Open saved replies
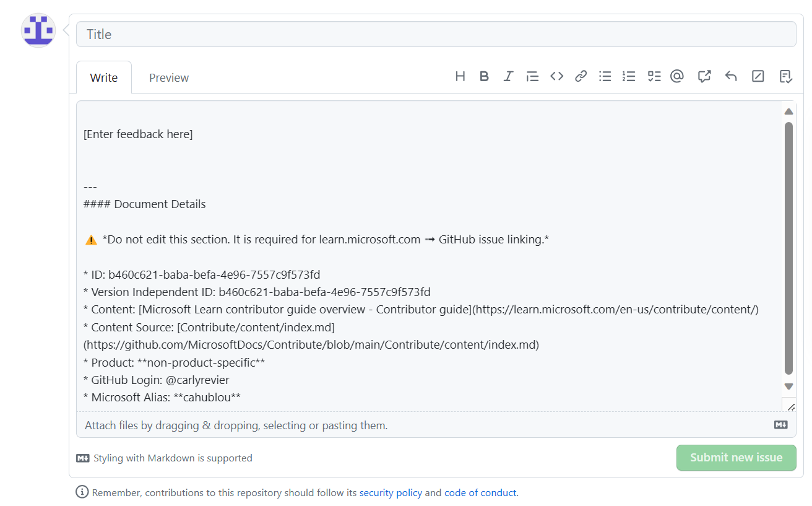The image size is (812, 506). click(785, 76)
